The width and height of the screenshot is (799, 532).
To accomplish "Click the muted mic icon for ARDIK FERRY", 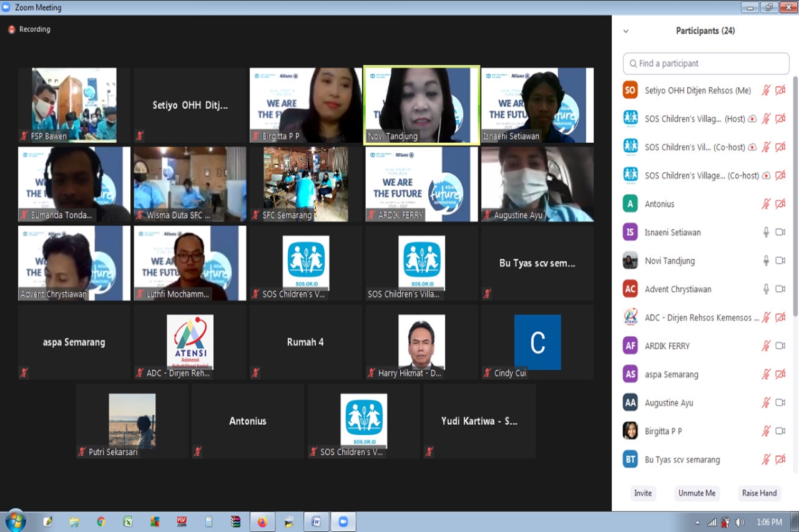I will 766,346.
